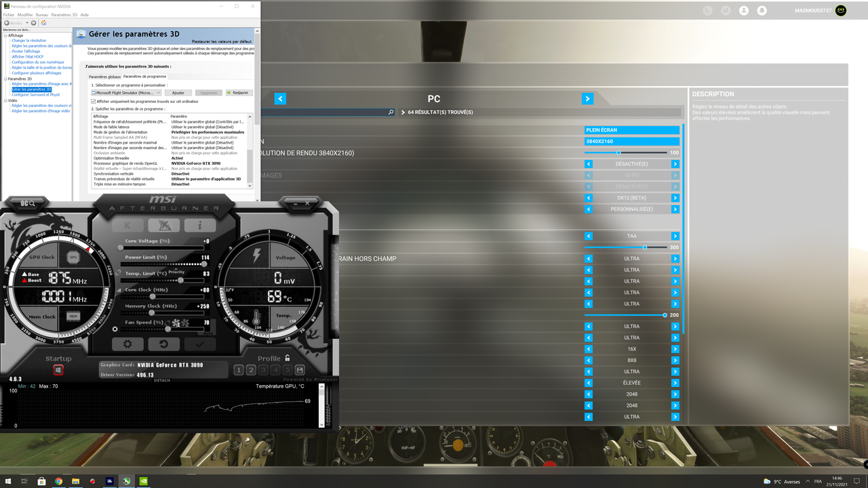This screenshot has height=488, width=868.
Task: Open Modifier menu in NVIDIA panel
Action: pos(25,14)
